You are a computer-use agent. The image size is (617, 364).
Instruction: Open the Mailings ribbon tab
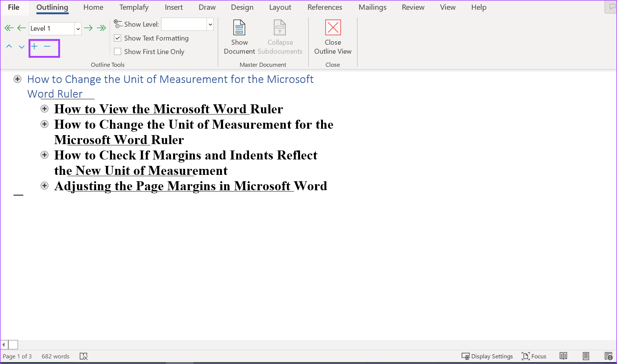[x=372, y=7]
